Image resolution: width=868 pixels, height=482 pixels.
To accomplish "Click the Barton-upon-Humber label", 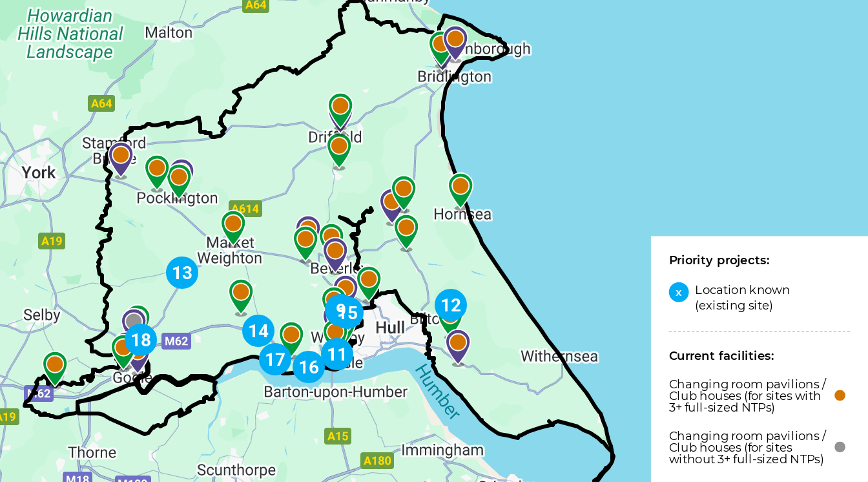I will click(x=336, y=392).
